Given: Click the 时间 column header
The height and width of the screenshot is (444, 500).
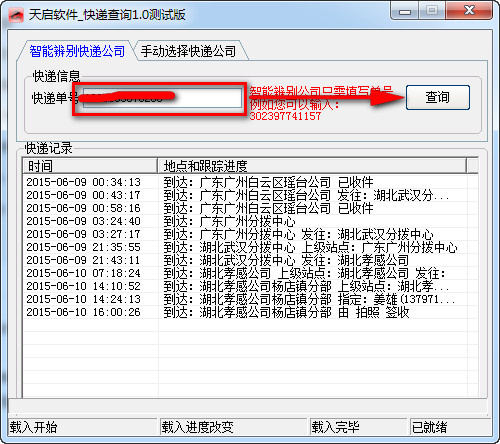Looking at the screenshot, I should (x=90, y=166).
